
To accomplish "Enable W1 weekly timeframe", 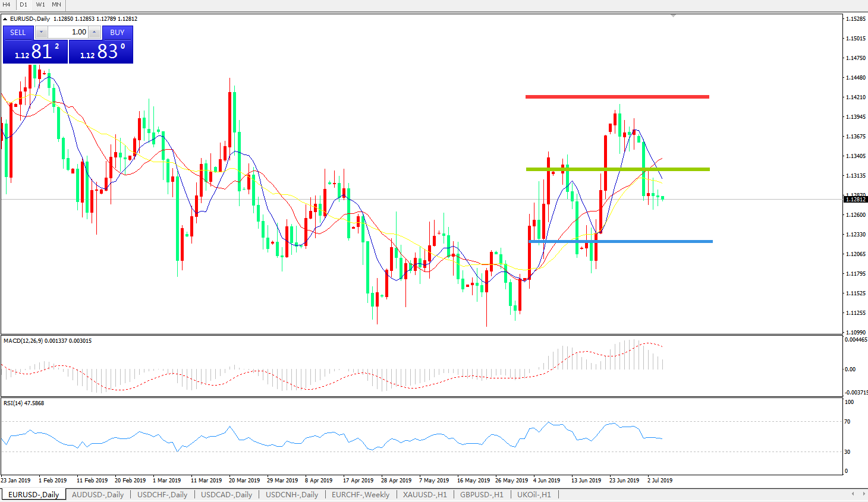I will (40, 5).
